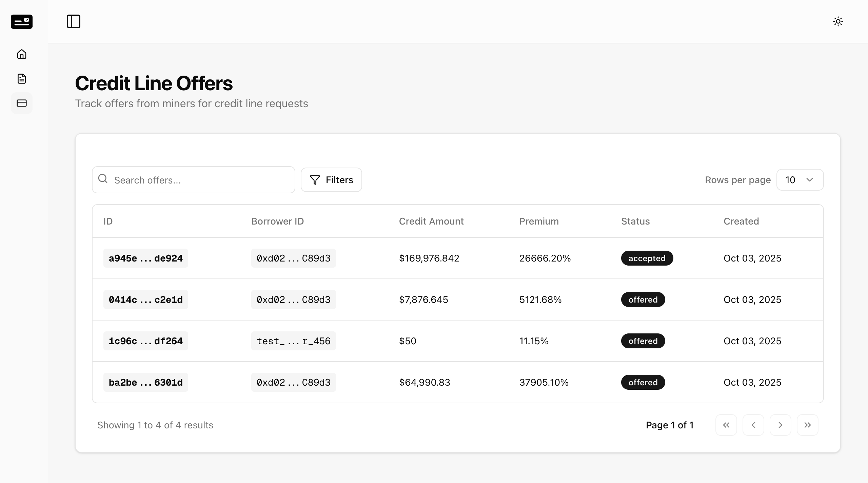Click credit amount $64,990.83
Viewport: 868px width, 483px height.
pos(425,382)
